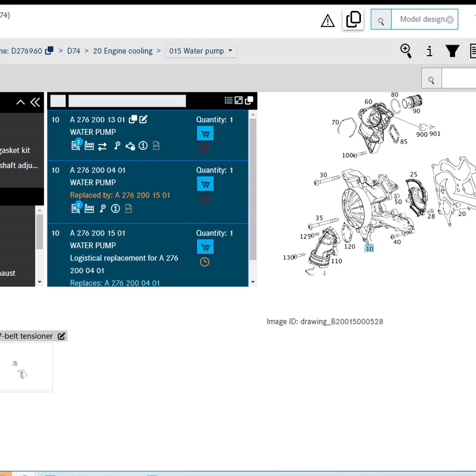The height and width of the screenshot is (476, 476).
Task: Click the zoom-in magnifier toolbar icon
Action: click(406, 51)
